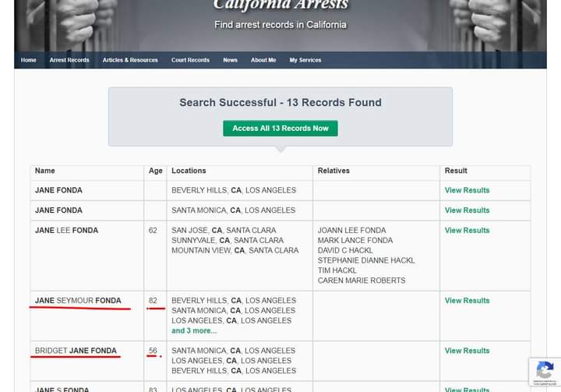View Results for Bridget Jane Fonda
Image resolution: width=561 pixels, height=392 pixels.
click(x=467, y=351)
